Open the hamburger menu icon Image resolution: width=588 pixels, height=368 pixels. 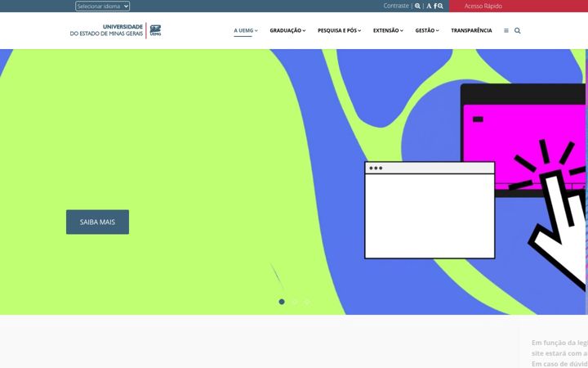(x=506, y=31)
